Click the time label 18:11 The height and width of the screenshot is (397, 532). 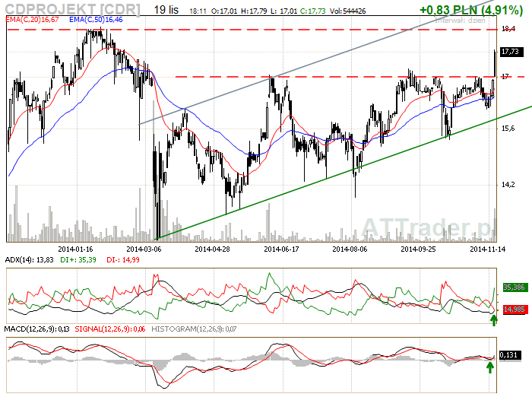pos(198,11)
